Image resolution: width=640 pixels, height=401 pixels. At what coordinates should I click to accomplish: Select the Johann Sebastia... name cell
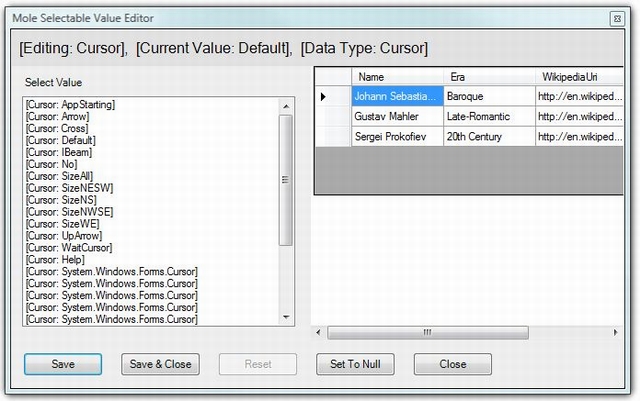click(398, 96)
